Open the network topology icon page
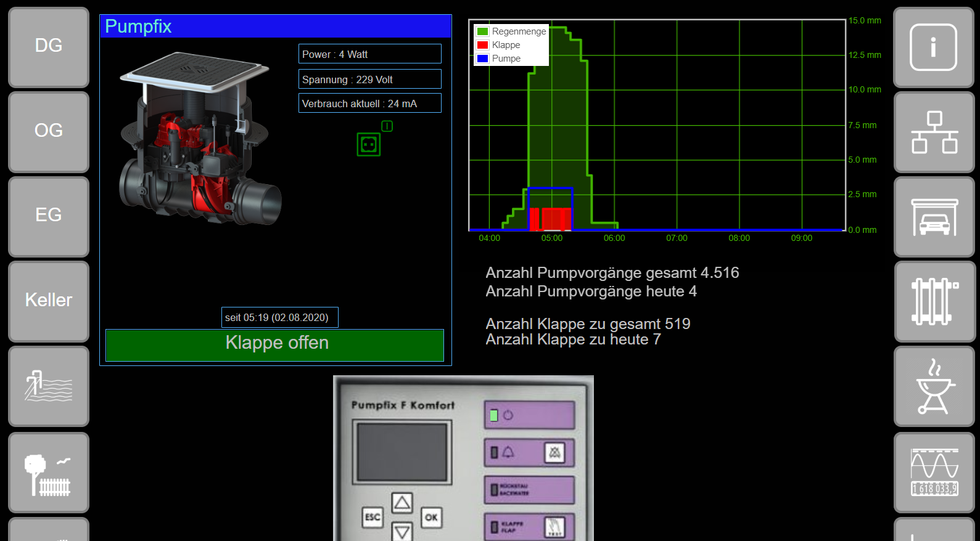This screenshot has height=541, width=980. [x=934, y=132]
